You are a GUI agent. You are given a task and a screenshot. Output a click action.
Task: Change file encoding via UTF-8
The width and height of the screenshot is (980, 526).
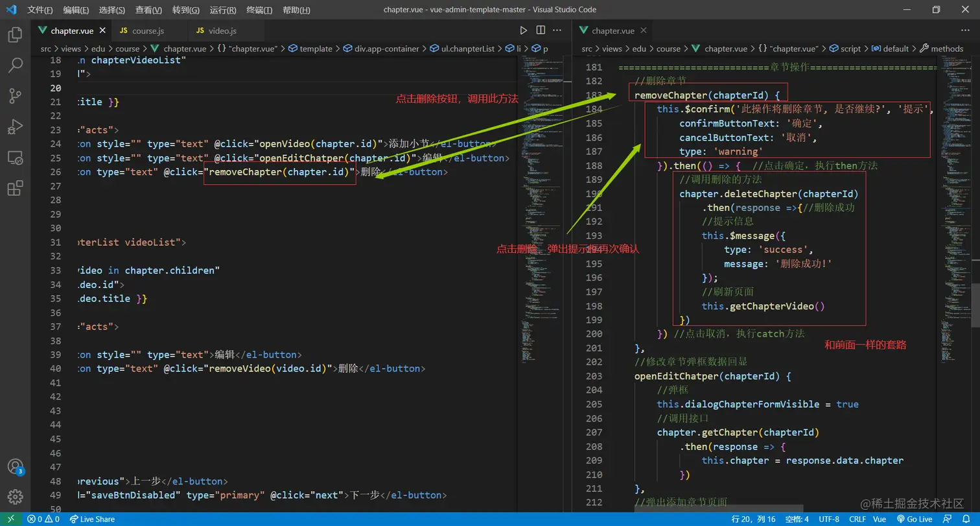pos(829,519)
